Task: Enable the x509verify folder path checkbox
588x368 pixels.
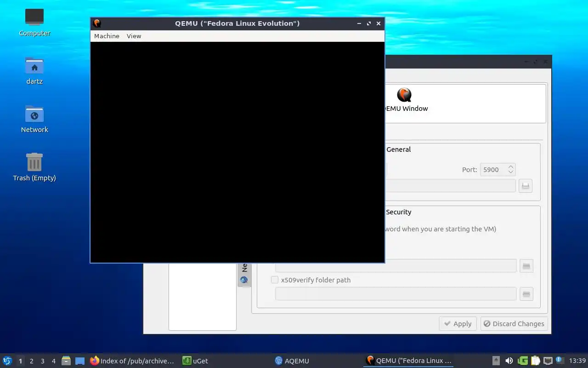Action: [x=275, y=280]
